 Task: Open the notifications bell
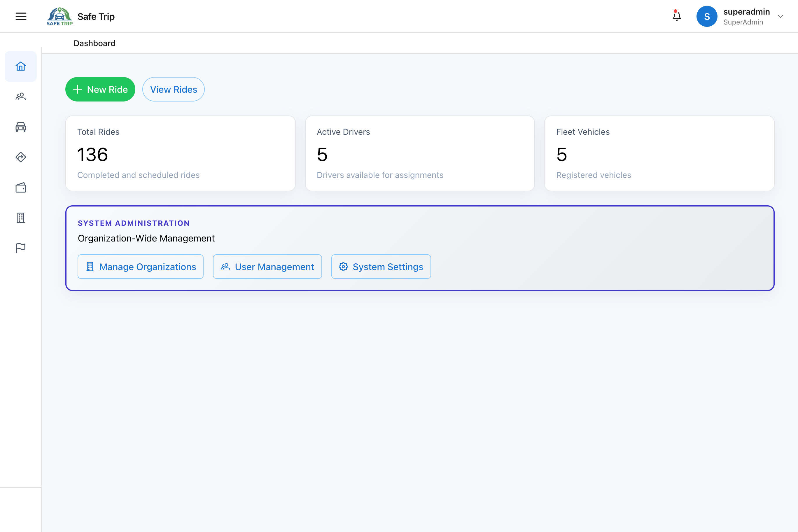click(x=677, y=16)
